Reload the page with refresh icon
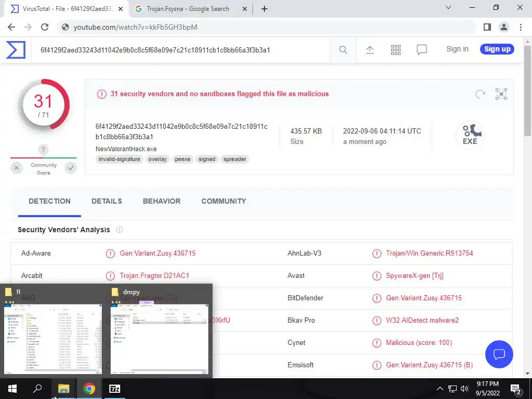This screenshot has width=532, height=399. [x=45, y=27]
